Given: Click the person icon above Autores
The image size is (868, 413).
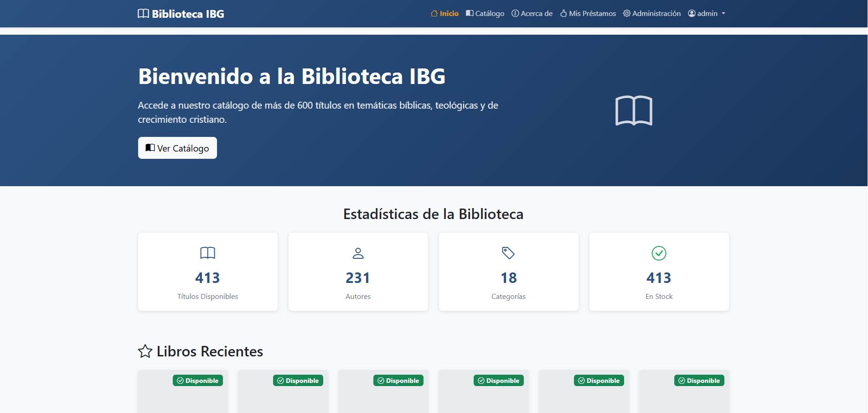Looking at the screenshot, I should point(358,253).
